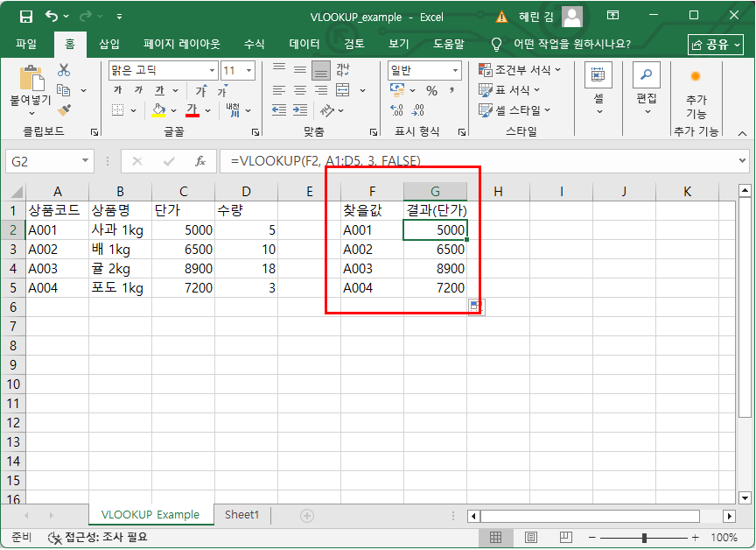756x550 pixels.
Task: Click the Cut scissors icon
Action: click(64, 71)
